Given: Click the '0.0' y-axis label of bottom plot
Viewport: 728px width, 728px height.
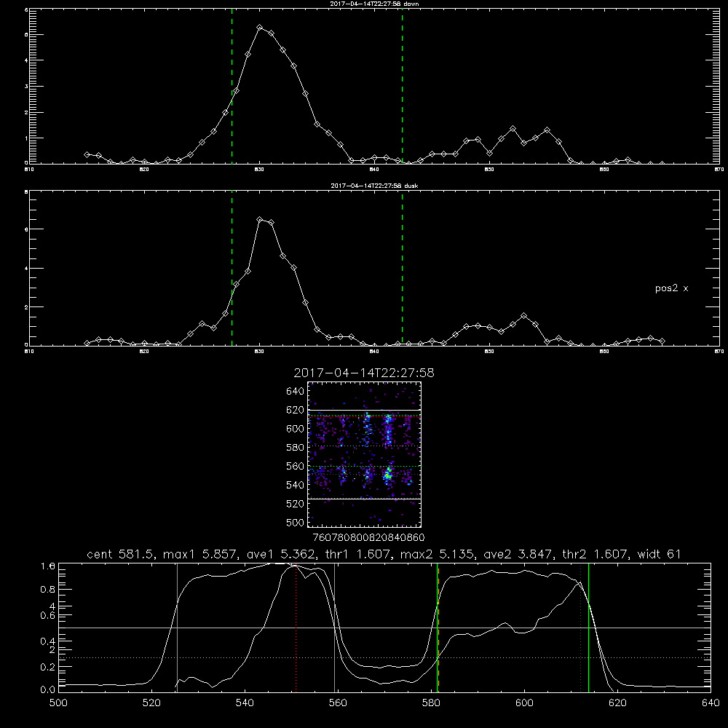Looking at the screenshot, I should 48,689.
